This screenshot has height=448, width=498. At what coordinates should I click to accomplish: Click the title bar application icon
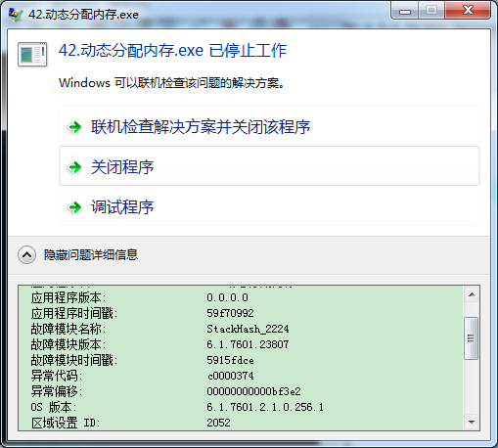click(x=16, y=15)
